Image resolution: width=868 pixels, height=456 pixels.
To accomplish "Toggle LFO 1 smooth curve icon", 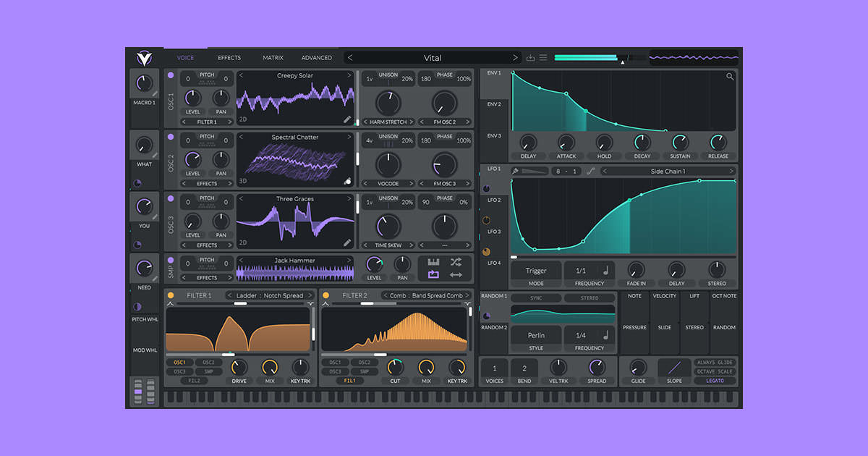I will (591, 172).
